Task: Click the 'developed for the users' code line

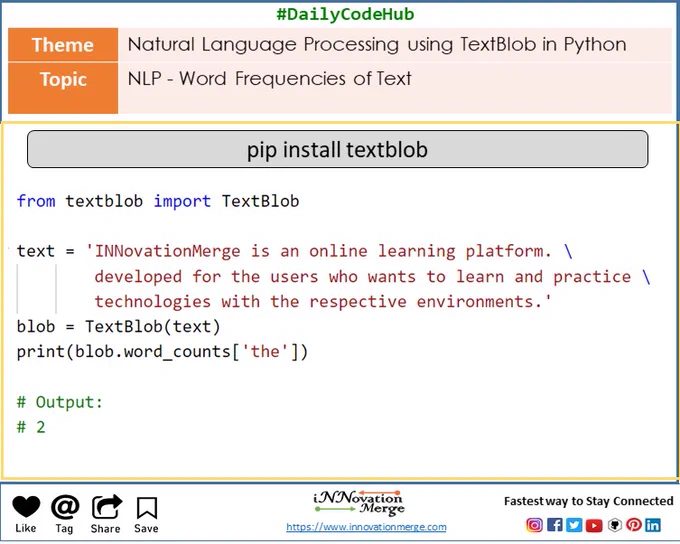Action: point(372,276)
